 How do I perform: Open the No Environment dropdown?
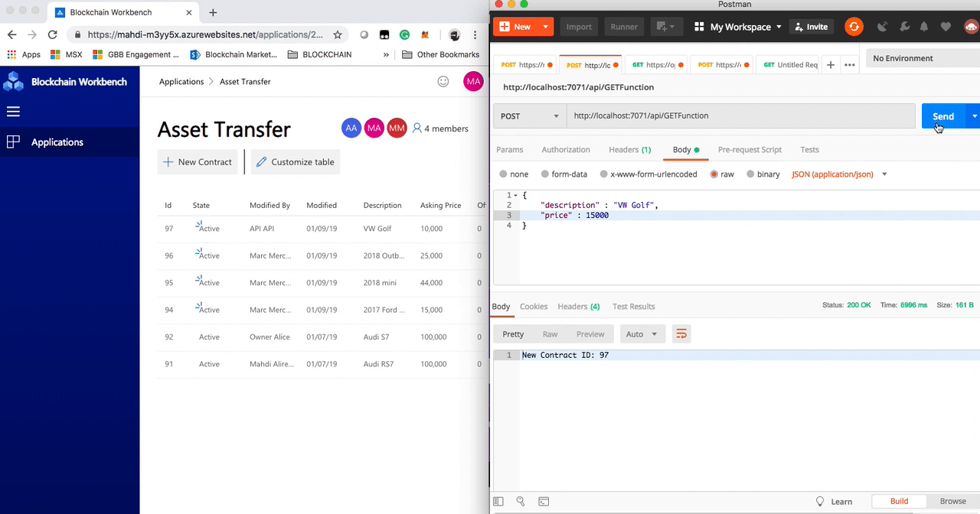click(x=923, y=58)
